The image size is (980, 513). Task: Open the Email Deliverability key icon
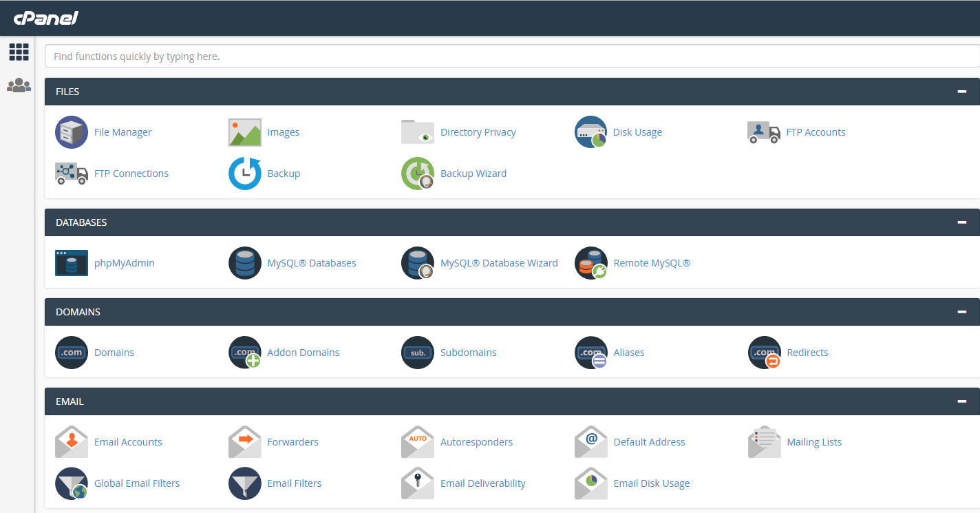click(418, 483)
